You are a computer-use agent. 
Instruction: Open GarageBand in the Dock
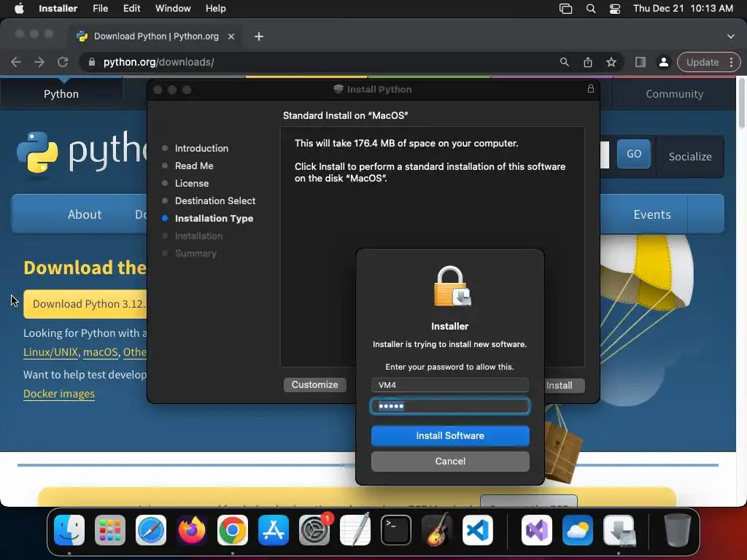pos(437,530)
